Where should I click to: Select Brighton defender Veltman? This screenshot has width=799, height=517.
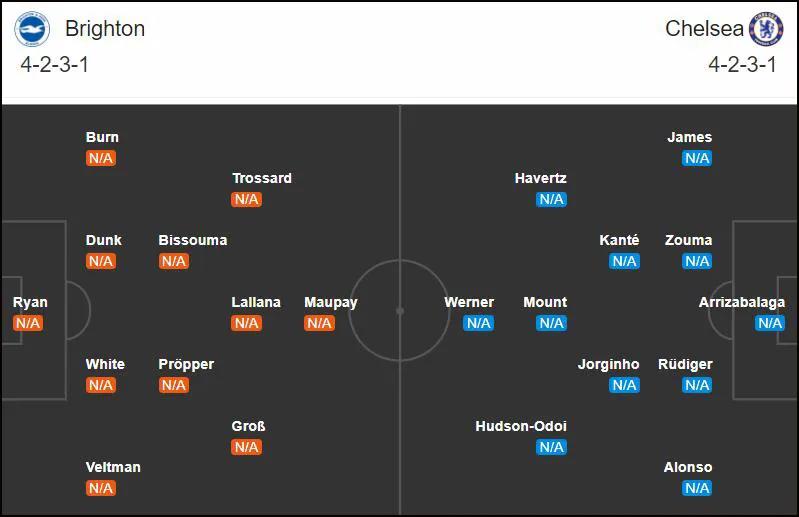click(x=113, y=467)
